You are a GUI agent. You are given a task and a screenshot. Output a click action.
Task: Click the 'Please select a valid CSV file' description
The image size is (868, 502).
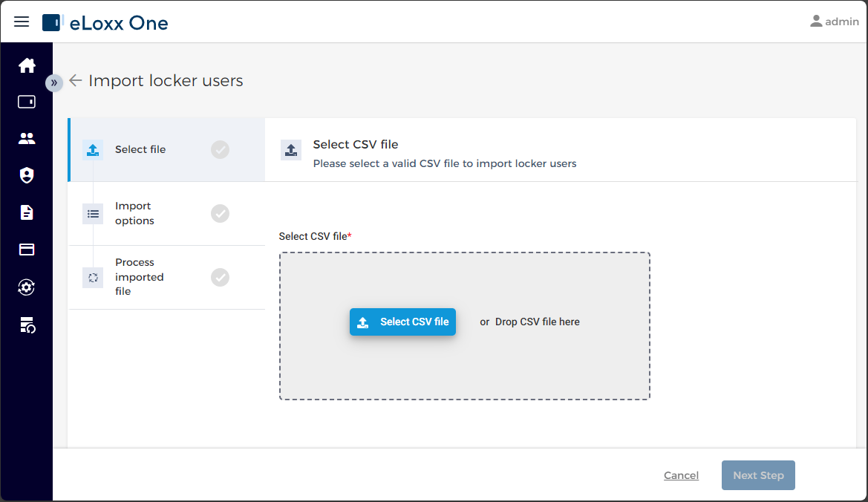tap(445, 164)
